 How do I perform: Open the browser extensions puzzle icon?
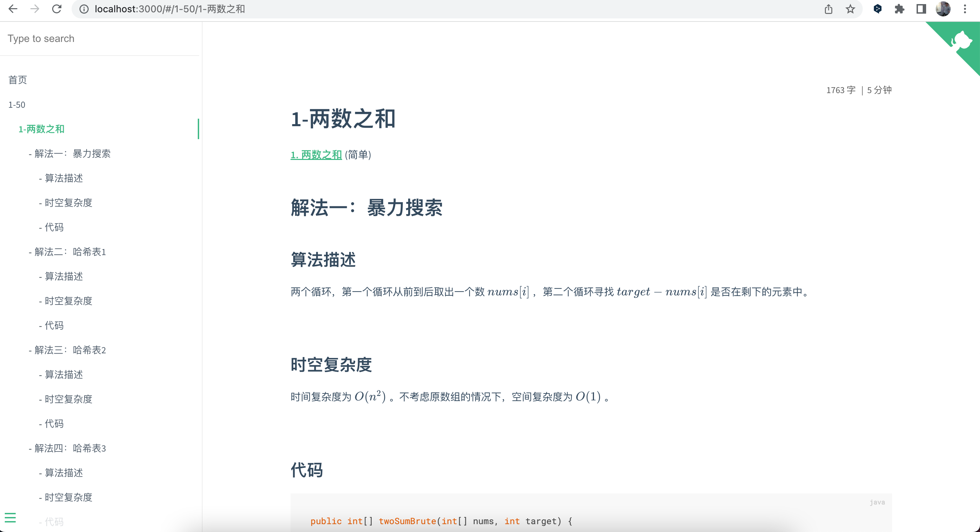(x=899, y=9)
